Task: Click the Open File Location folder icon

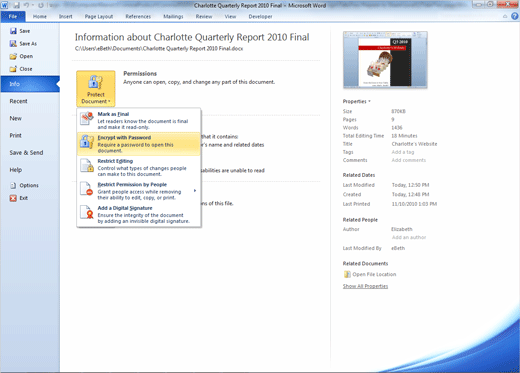Action: point(347,274)
